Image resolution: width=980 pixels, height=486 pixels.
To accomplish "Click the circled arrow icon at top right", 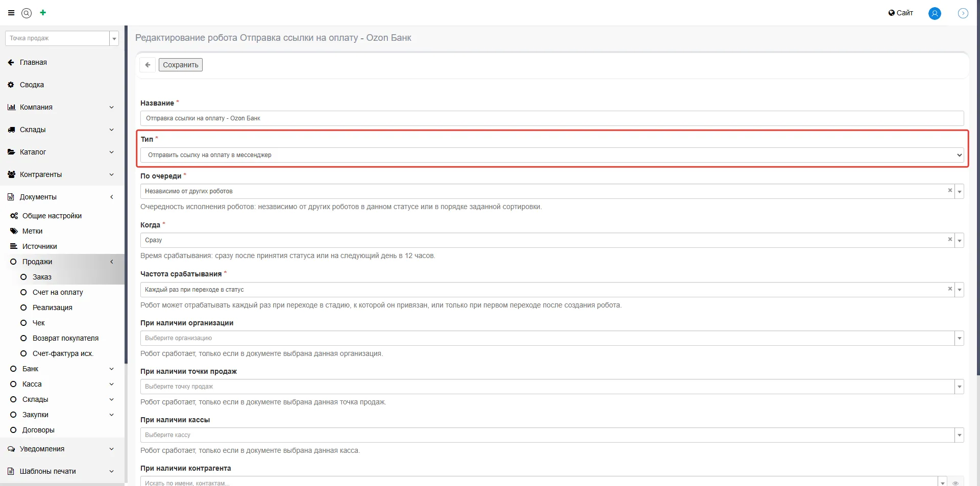I will click(x=963, y=13).
